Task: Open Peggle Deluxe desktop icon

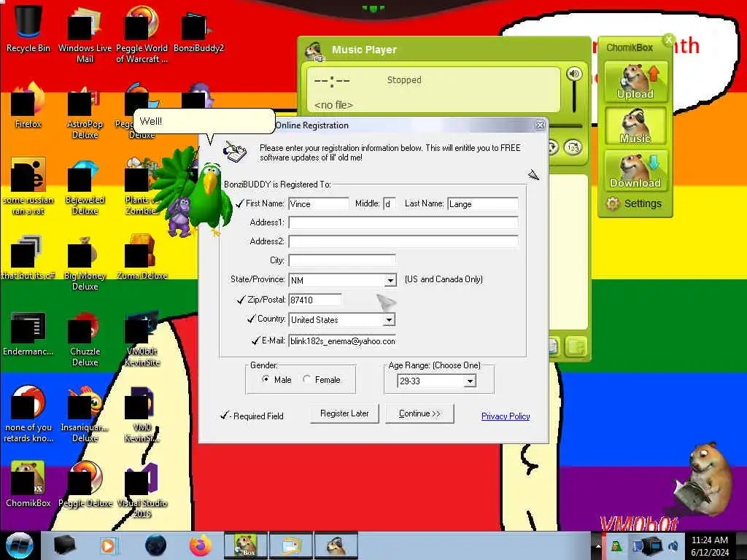Action: pos(85,484)
